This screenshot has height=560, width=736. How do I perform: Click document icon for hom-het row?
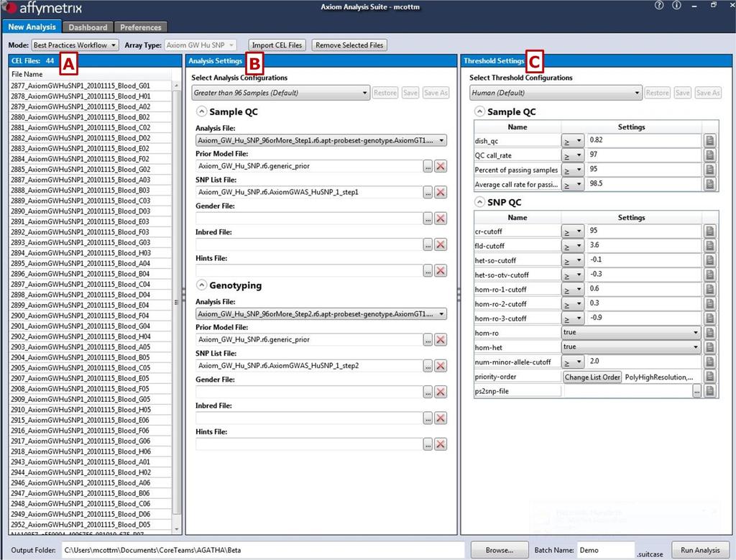tap(709, 347)
